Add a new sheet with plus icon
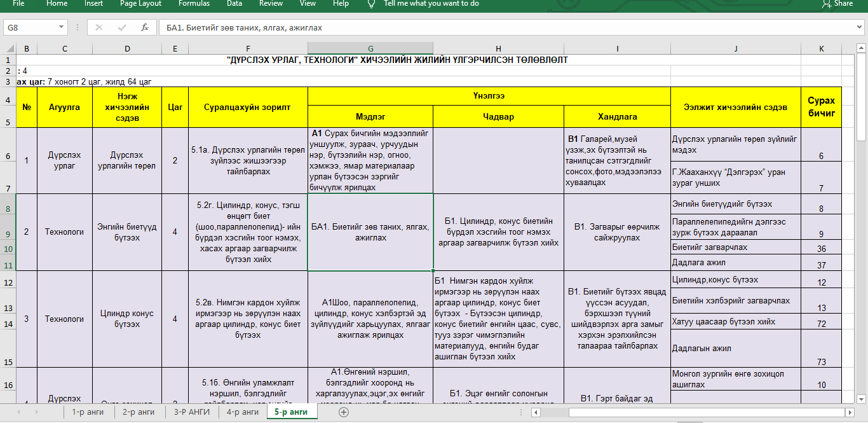This screenshot has height=423, width=868. click(344, 412)
